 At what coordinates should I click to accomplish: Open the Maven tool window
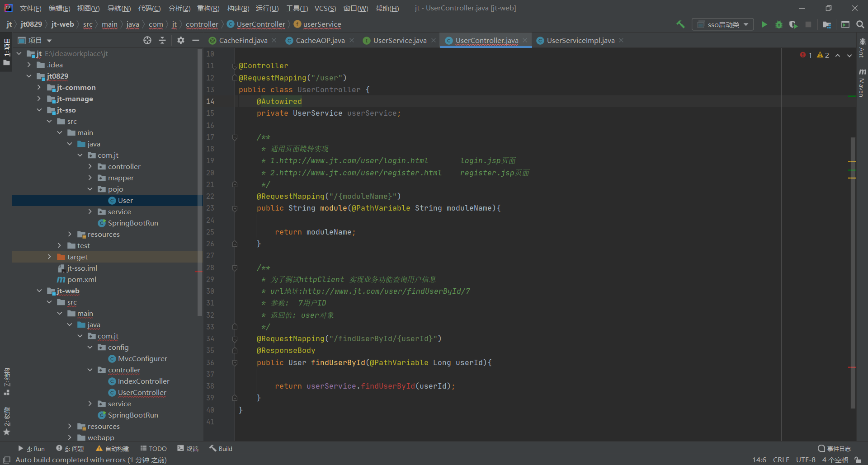pyautogui.click(x=862, y=83)
